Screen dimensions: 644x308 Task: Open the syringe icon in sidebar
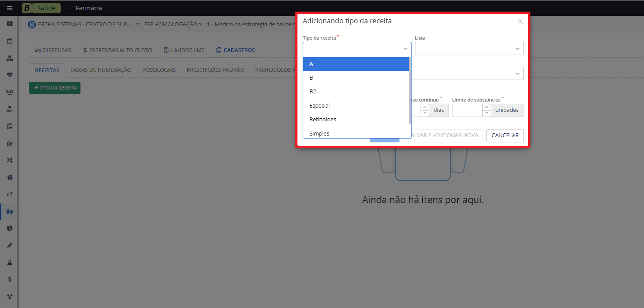click(9, 245)
